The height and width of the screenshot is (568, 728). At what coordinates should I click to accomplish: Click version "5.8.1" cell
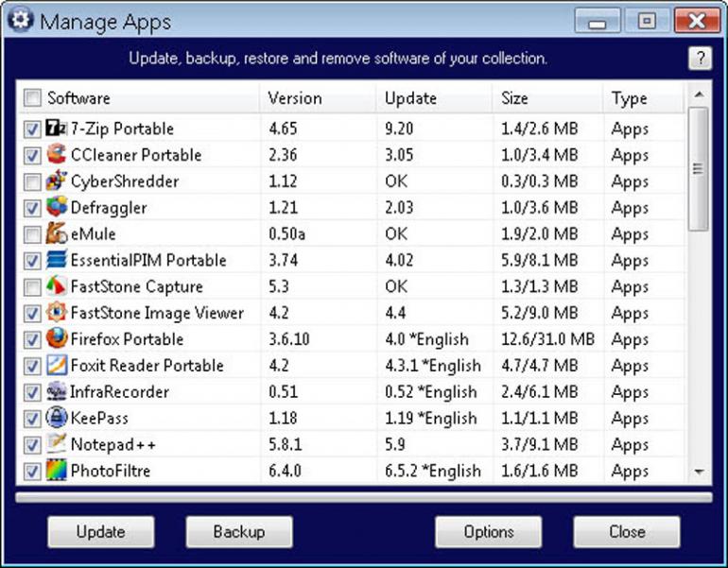[x=286, y=444]
